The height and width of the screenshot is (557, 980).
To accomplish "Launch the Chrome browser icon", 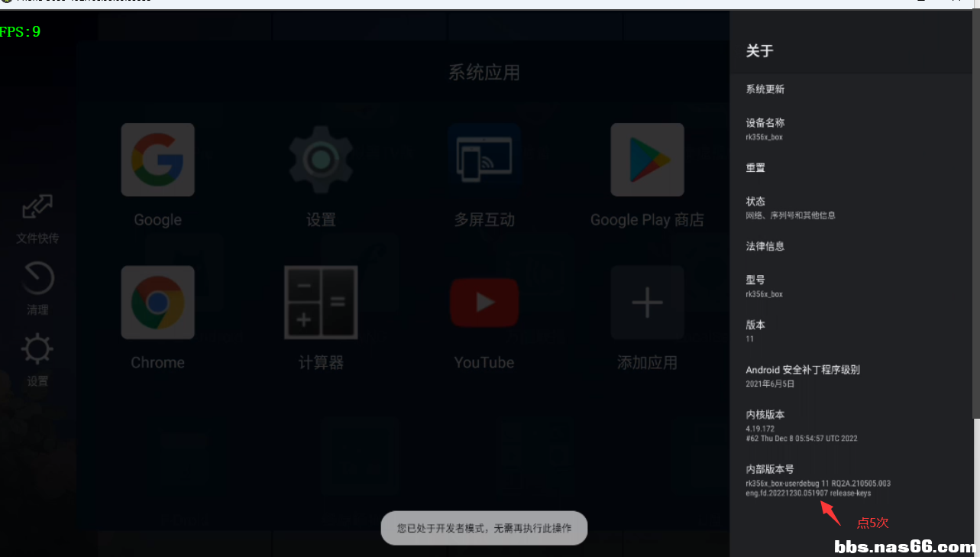I will pyautogui.click(x=157, y=303).
